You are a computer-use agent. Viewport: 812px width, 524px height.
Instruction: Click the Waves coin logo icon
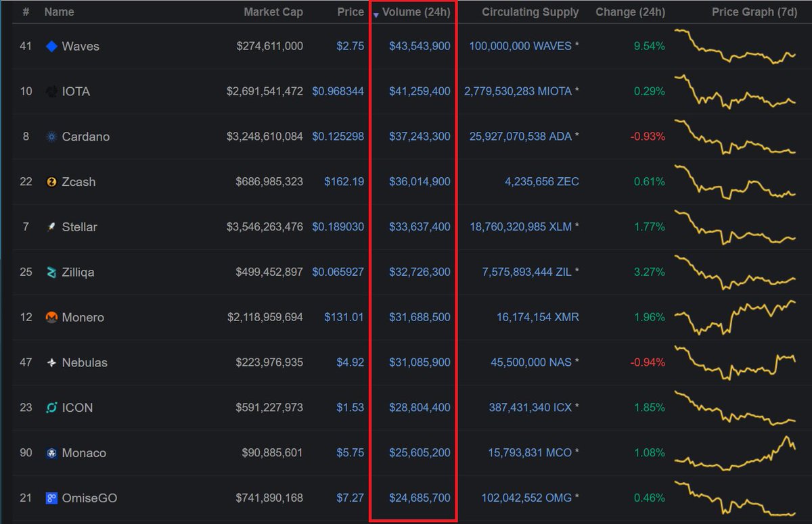point(51,46)
